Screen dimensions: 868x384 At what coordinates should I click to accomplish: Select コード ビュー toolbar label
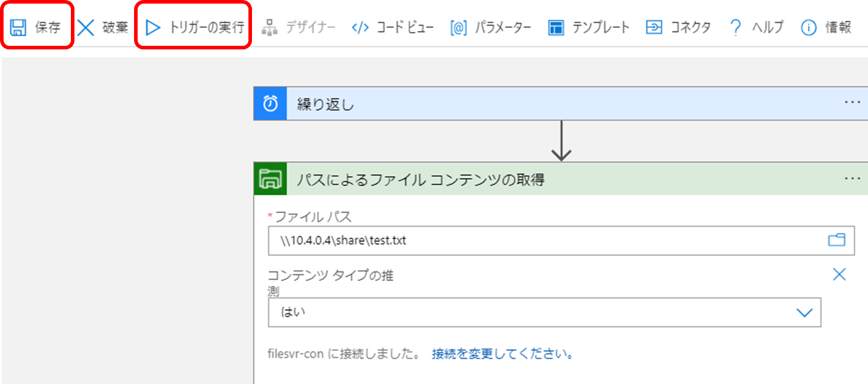[405, 27]
